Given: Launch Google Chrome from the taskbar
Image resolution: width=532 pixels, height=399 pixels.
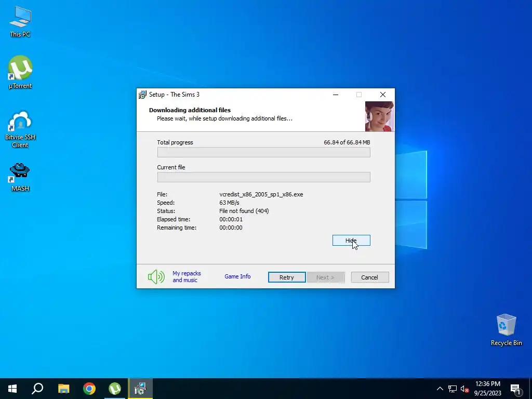Looking at the screenshot, I should [89, 389].
